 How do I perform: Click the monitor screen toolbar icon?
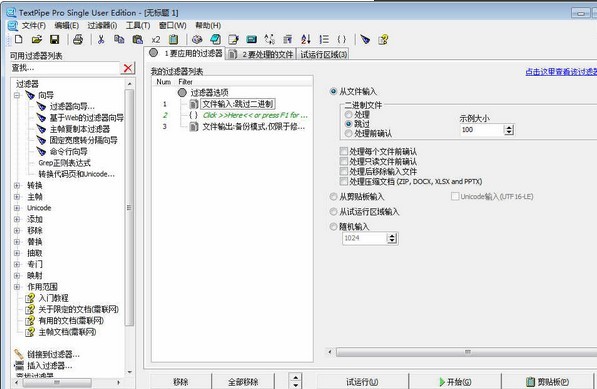251,39
